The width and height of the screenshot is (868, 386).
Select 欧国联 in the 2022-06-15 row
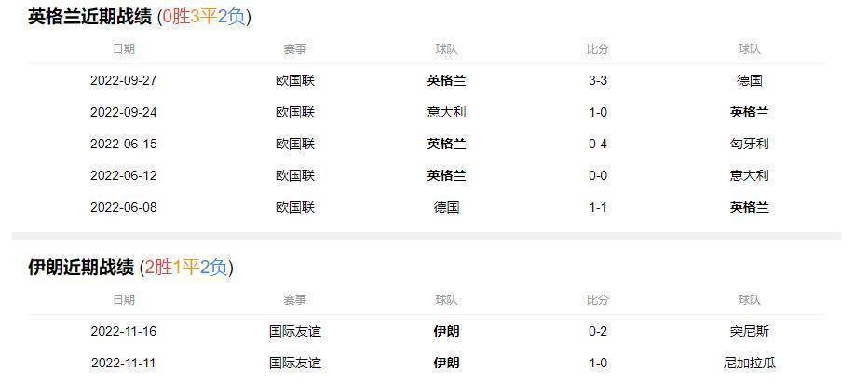[295, 144]
